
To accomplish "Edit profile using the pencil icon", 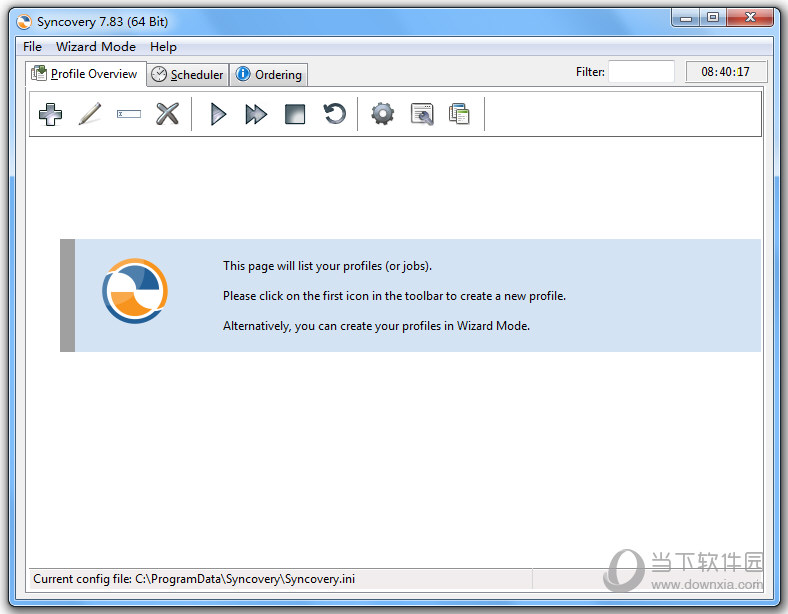I will [x=90, y=114].
